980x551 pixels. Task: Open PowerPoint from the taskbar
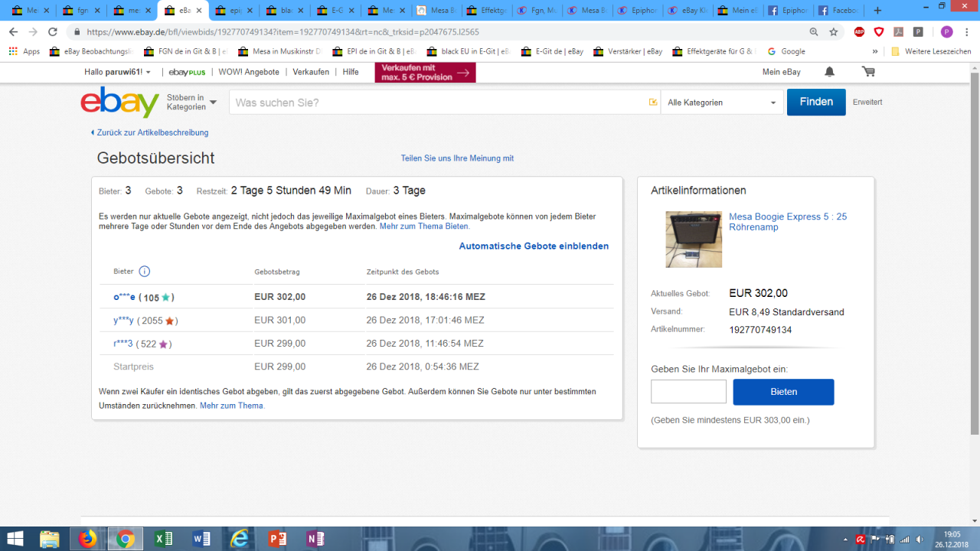click(277, 539)
